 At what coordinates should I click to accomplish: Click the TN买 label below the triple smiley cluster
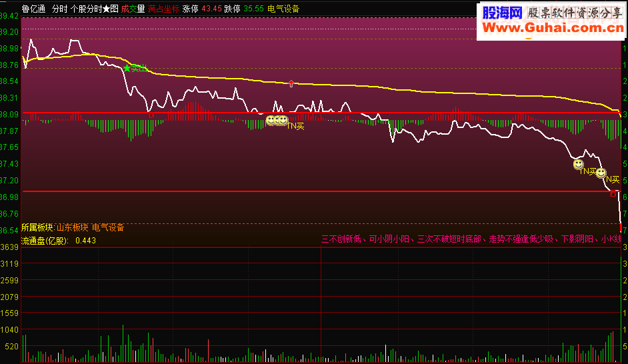pos(295,126)
